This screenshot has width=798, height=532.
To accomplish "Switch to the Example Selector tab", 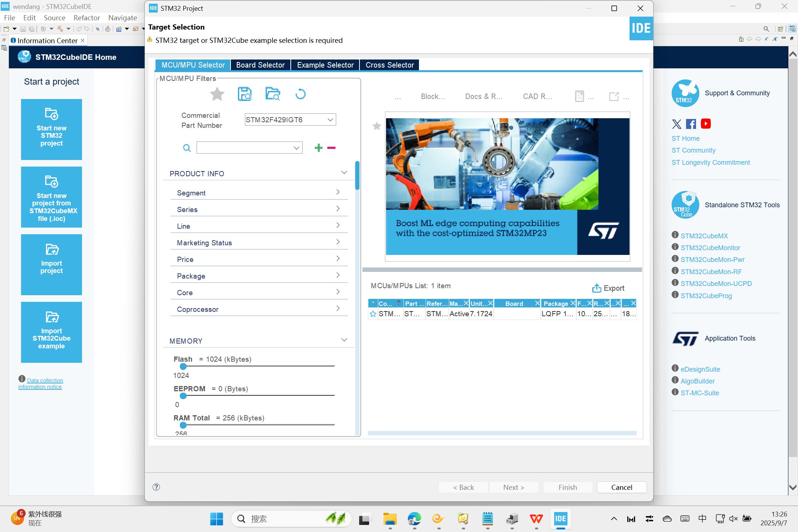I will click(x=325, y=65).
